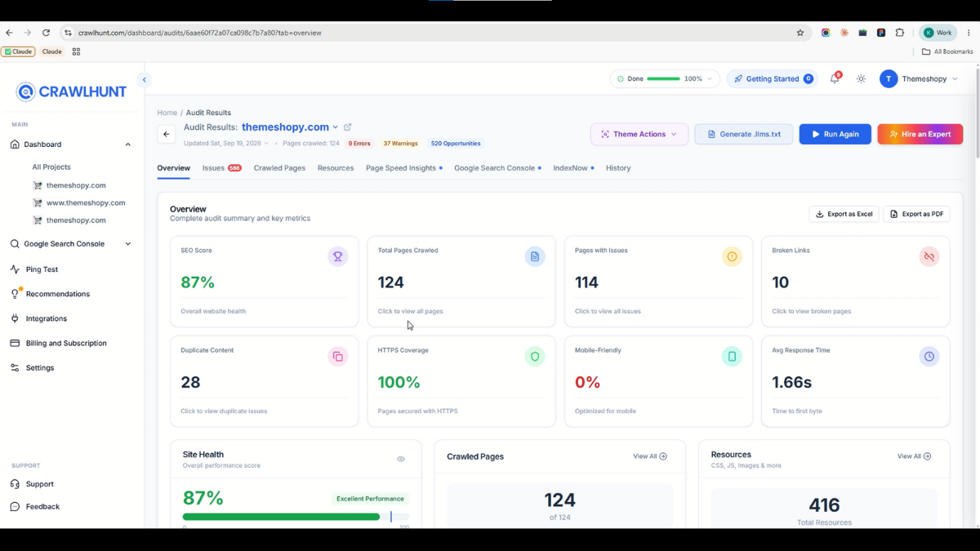This screenshot has height=551, width=980.
Task: Click the 9 Errors badge
Action: click(x=359, y=144)
